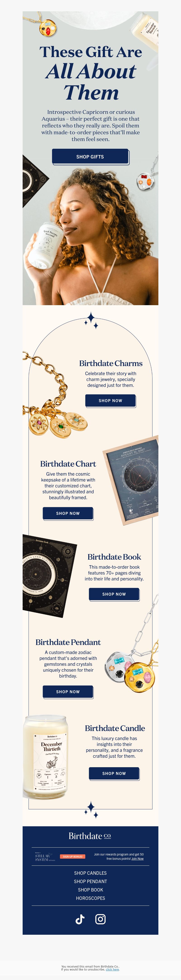
Task: Click the unsubscribe 'click here' link
Action: 112,969
